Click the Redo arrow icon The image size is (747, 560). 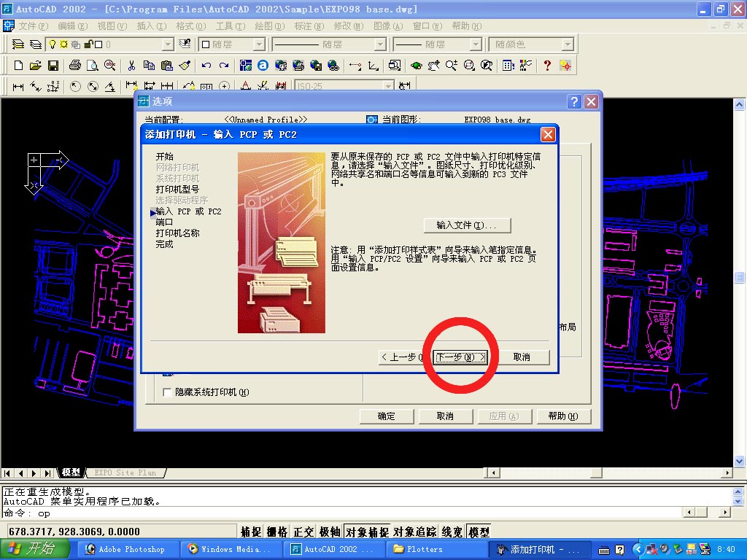(224, 66)
